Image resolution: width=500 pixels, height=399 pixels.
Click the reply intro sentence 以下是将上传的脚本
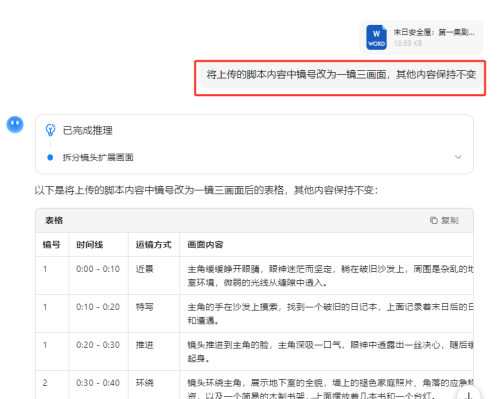206,190
